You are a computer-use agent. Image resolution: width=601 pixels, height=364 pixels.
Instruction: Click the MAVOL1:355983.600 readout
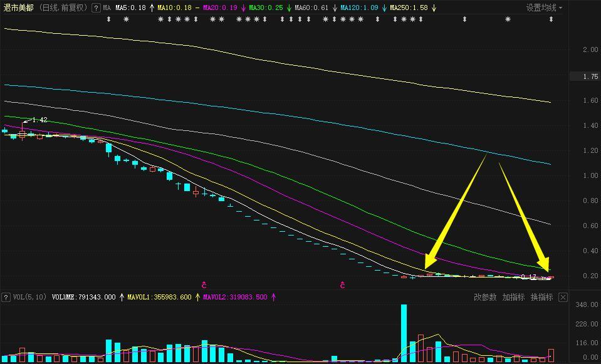pyautogui.click(x=159, y=297)
